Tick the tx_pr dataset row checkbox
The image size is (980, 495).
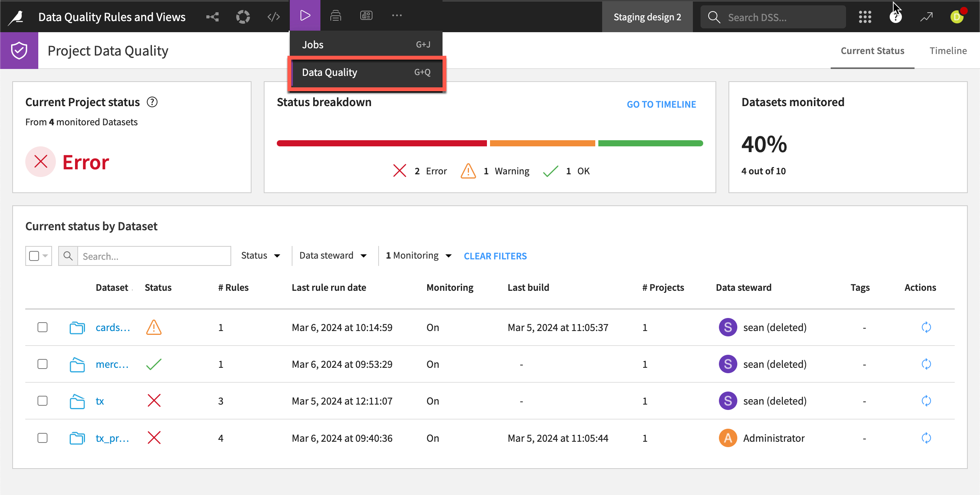(42, 438)
